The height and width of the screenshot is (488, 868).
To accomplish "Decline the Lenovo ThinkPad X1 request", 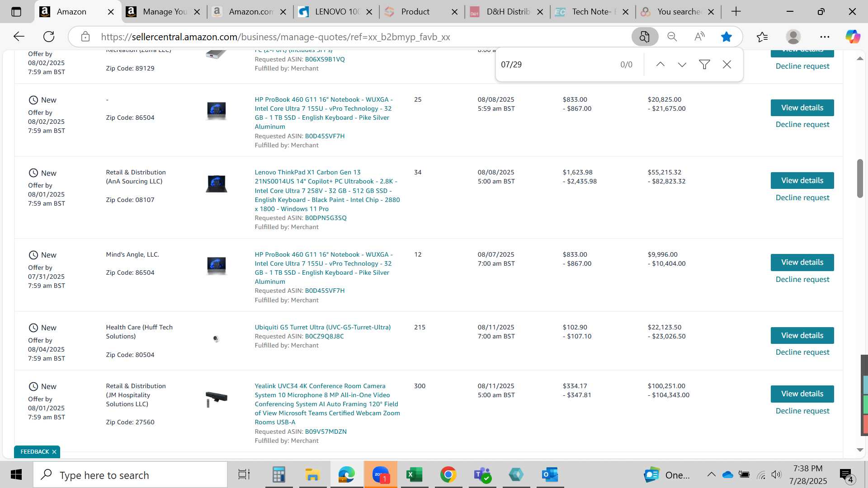I will click(x=802, y=197).
